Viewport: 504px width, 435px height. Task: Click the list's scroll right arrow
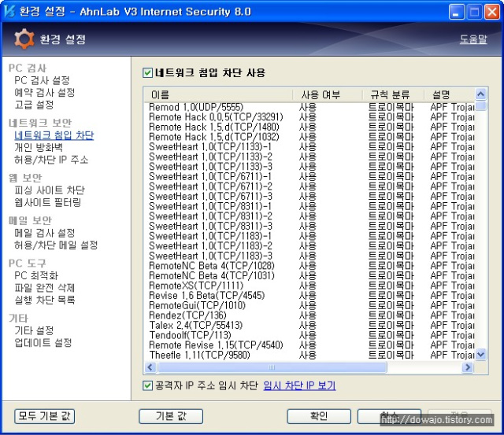pyautogui.click(x=468, y=367)
